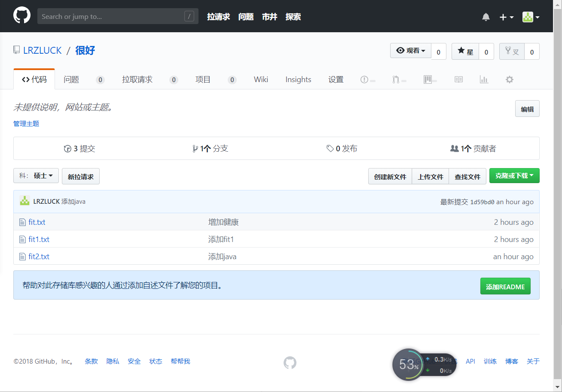Click the LRZLUCK avatar in commit bar

[25, 201]
